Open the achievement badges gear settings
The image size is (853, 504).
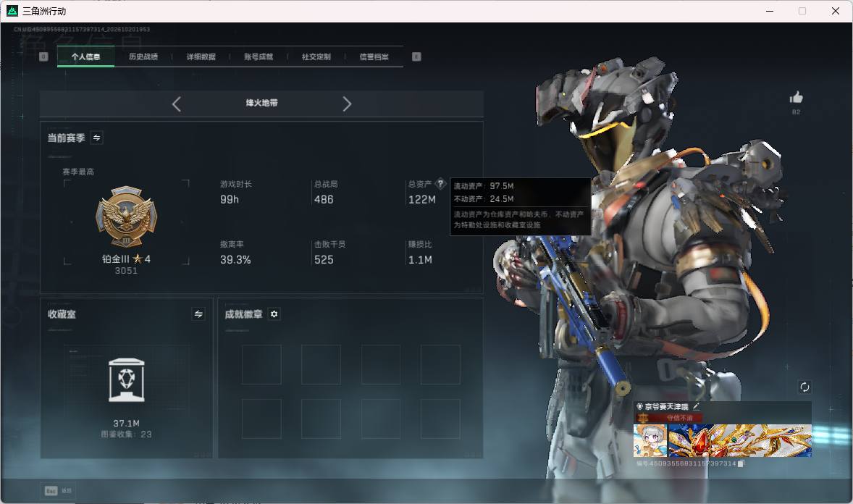click(274, 314)
